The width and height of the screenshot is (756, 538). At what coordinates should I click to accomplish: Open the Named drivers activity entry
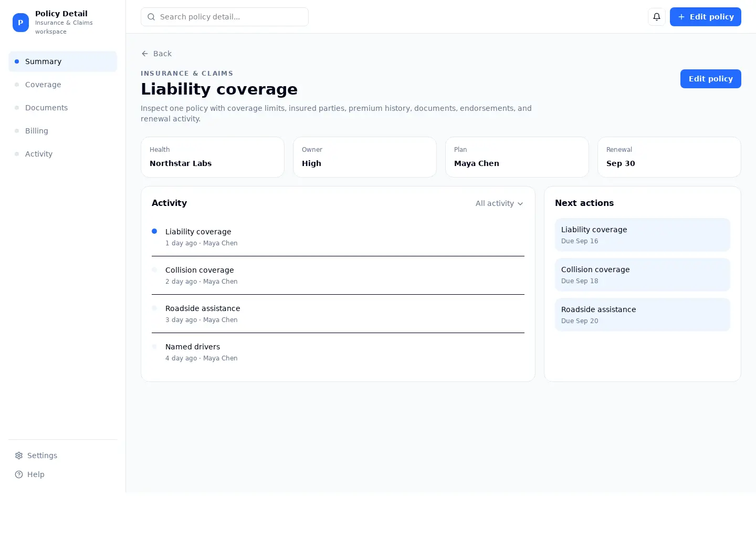tap(338, 352)
